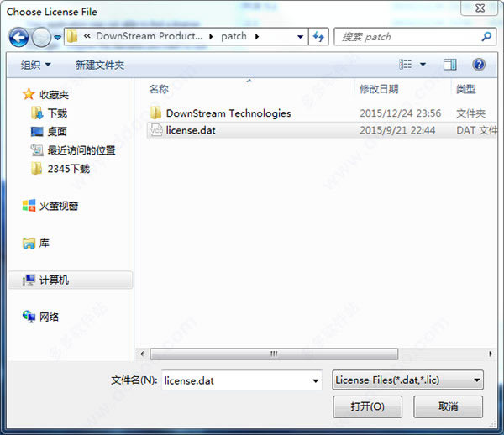Screen dimensions: 504x435
Task: Click 新建文件夹 button
Action: pyautogui.click(x=100, y=65)
